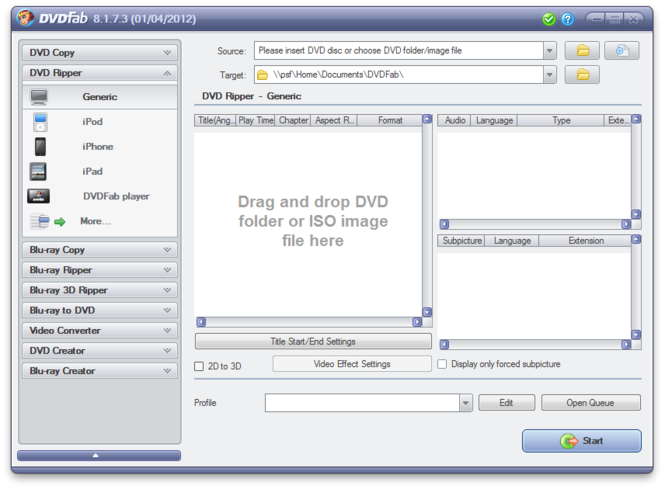
Task: Click subpicture list scroll-up arrow
Action: click(636, 240)
